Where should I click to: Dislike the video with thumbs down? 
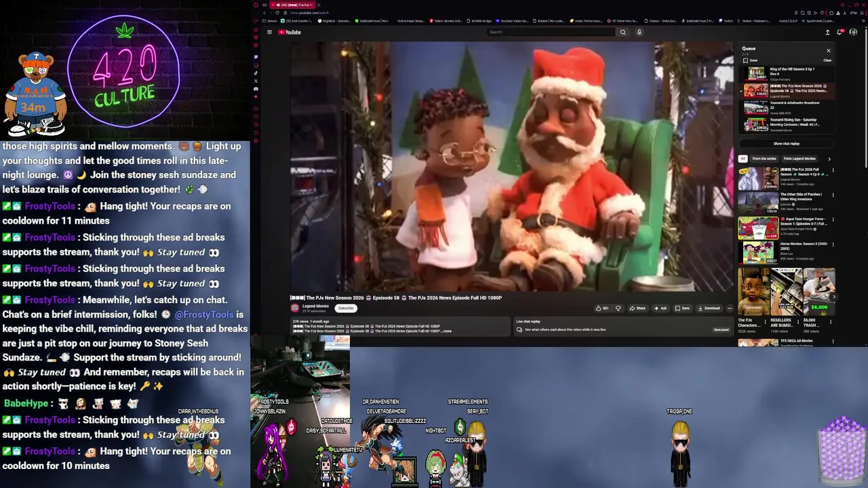click(x=618, y=308)
